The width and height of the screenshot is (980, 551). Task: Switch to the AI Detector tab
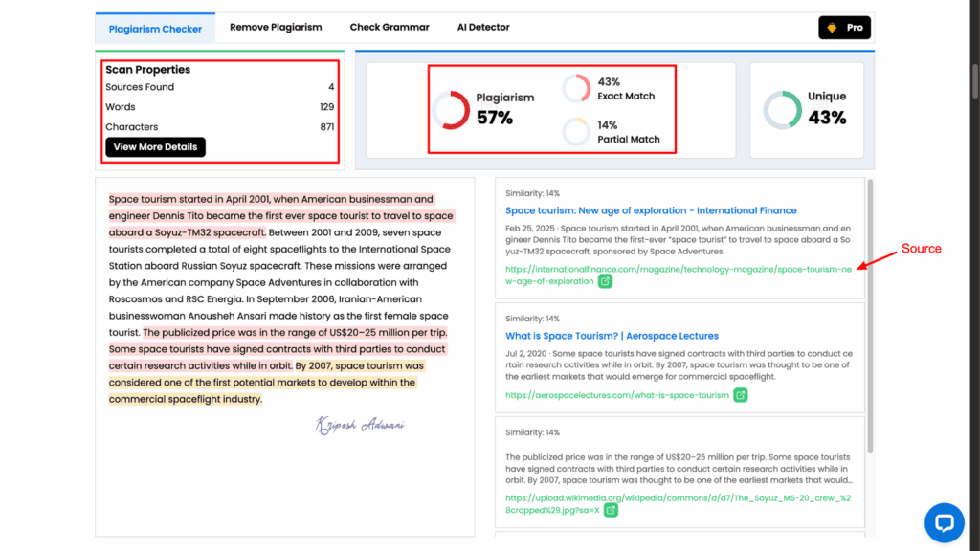click(x=483, y=27)
